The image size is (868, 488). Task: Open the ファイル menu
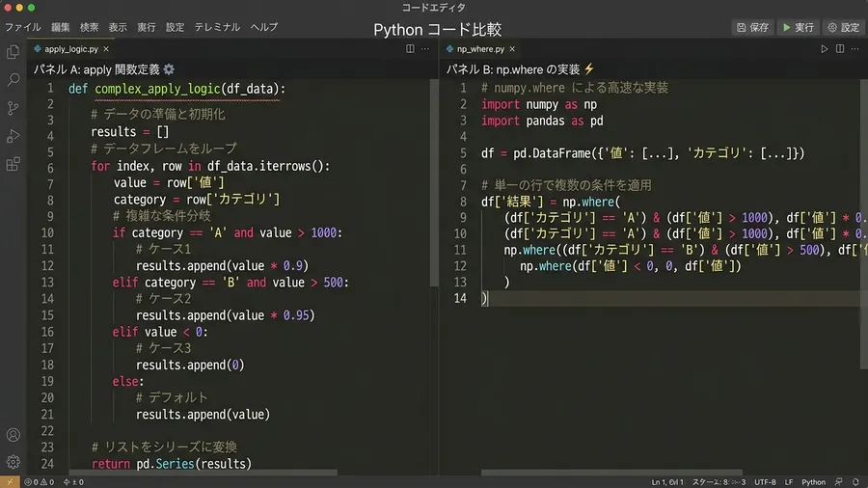tap(23, 27)
